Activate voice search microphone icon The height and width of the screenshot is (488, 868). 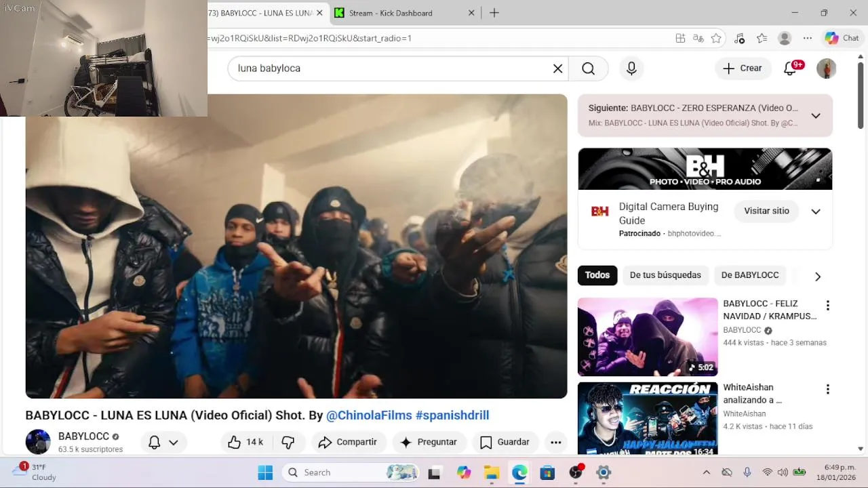631,68
